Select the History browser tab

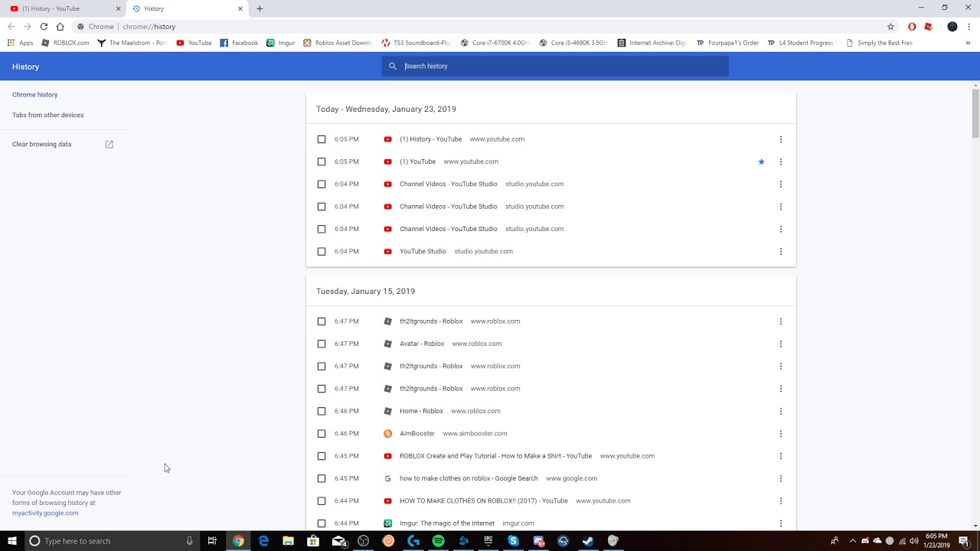point(186,8)
